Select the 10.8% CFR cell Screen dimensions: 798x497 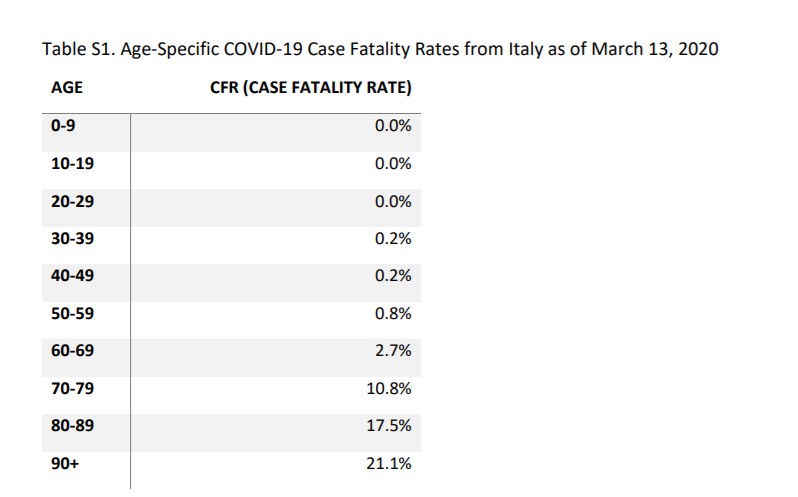pyautogui.click(x=389, y=388)
